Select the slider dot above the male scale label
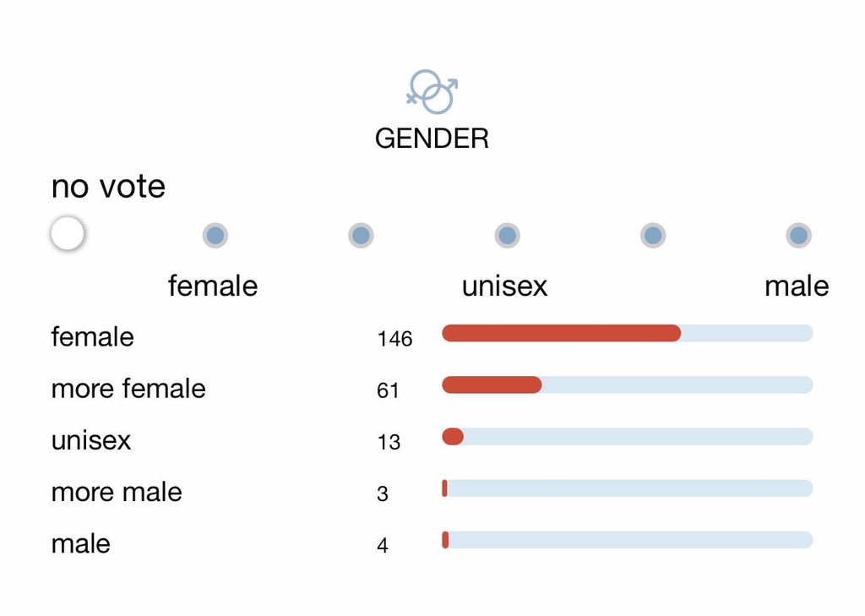 pos(798,235)
